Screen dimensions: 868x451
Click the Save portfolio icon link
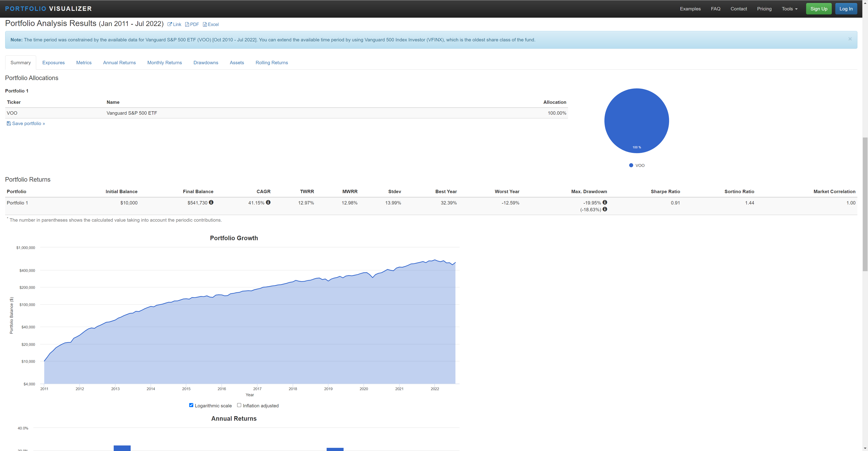[26, 123]
